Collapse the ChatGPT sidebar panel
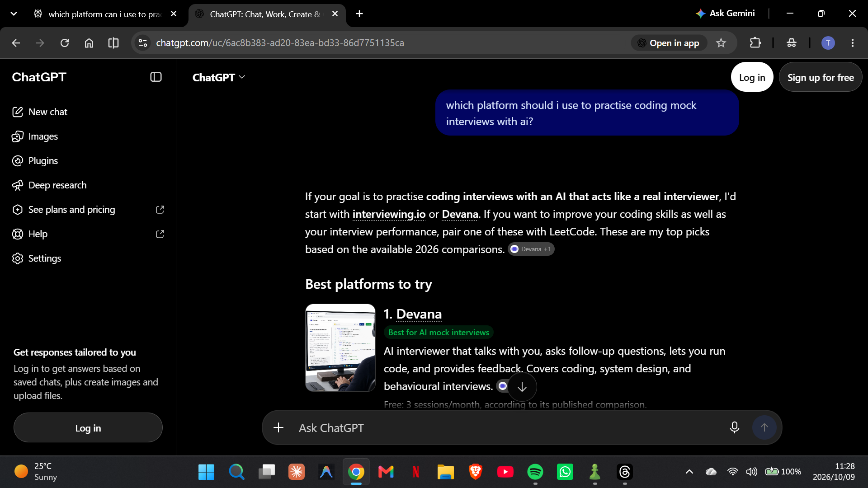Image resolution: width=868 pixels, height=488 pixels. [x=156, y=77]
